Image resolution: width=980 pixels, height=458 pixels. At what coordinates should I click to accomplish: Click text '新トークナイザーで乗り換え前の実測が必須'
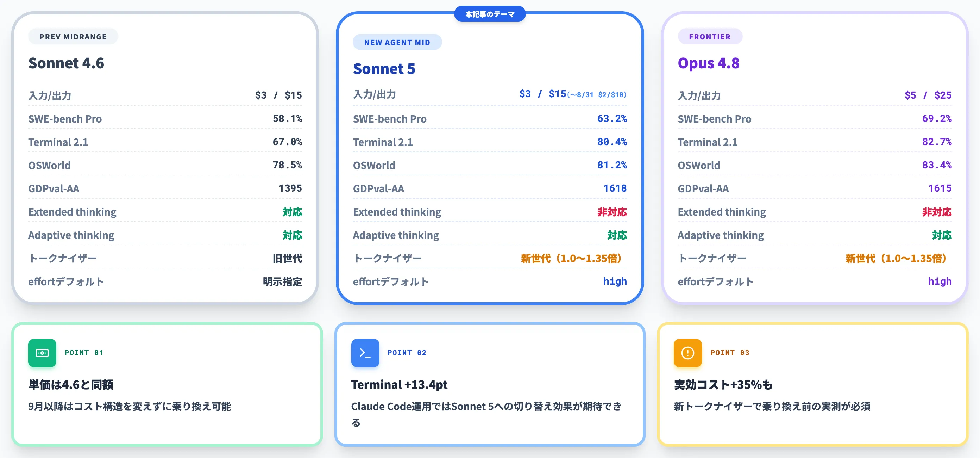[x=772, y=406]
